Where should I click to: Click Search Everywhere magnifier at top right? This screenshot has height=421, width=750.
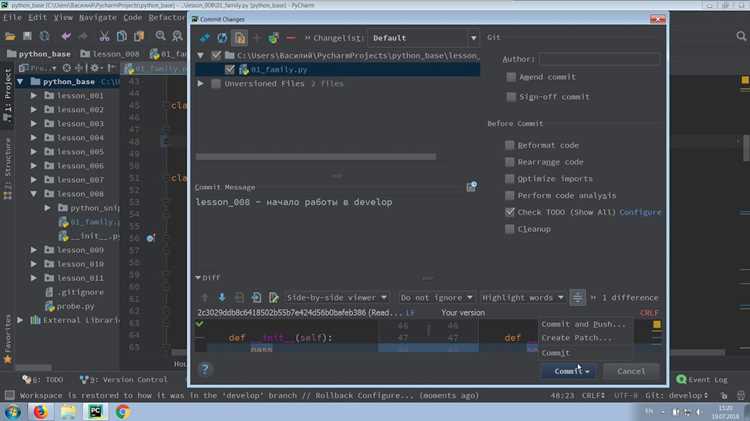point(741,36)
